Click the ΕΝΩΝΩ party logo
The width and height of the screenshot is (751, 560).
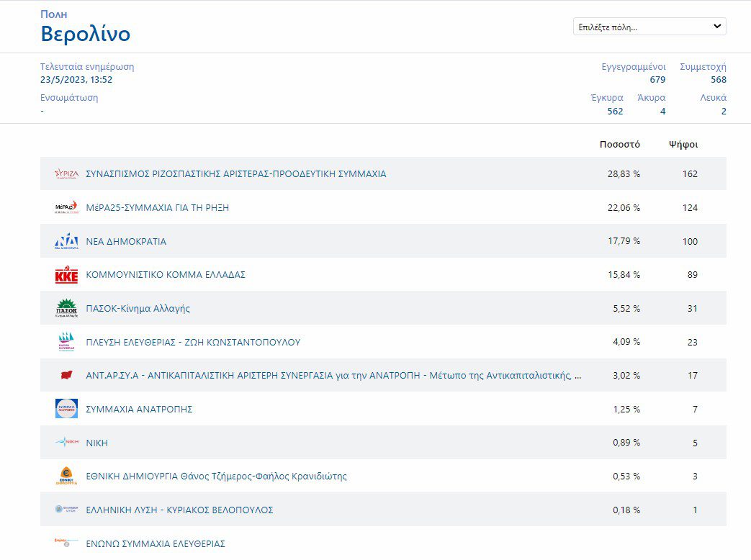tap(66, 542)
